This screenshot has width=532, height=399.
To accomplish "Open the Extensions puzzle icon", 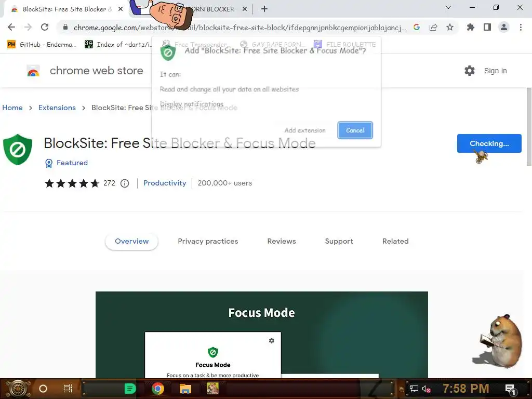I will (x=470, y=27).
